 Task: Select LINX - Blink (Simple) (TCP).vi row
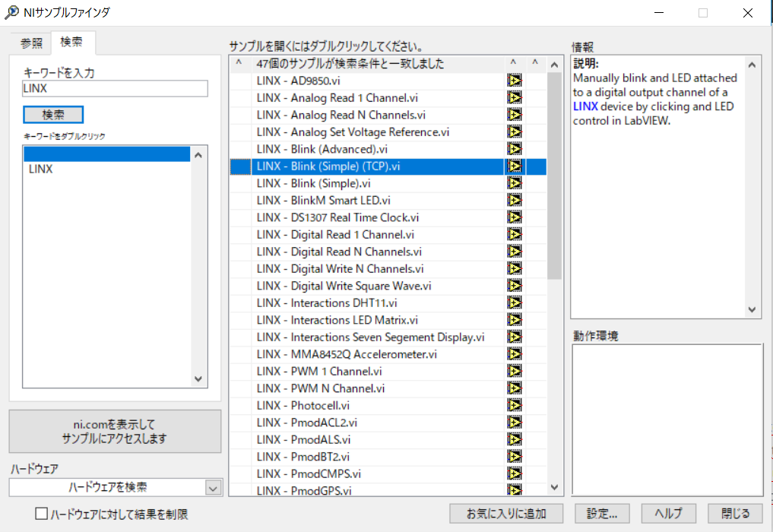tap(388, 166)
